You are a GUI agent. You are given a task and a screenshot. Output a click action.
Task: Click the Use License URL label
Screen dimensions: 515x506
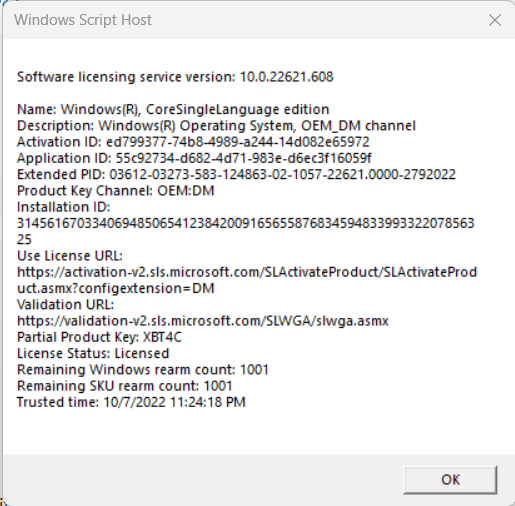pyautogui.click(x=70, y=256)
